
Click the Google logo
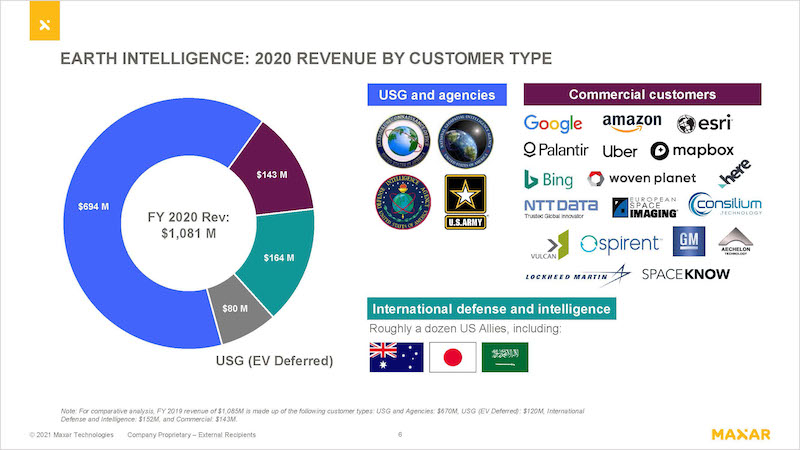[553, 123]
